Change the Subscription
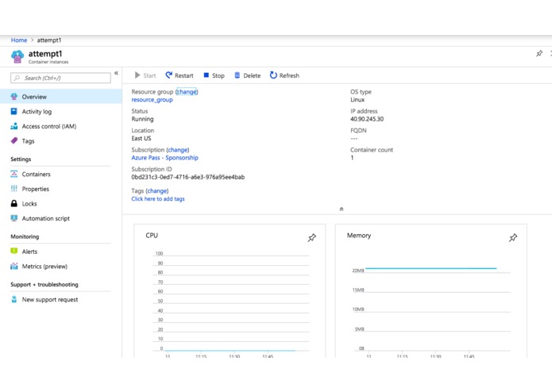The image size is (552, 392). (x=178, y=150)
